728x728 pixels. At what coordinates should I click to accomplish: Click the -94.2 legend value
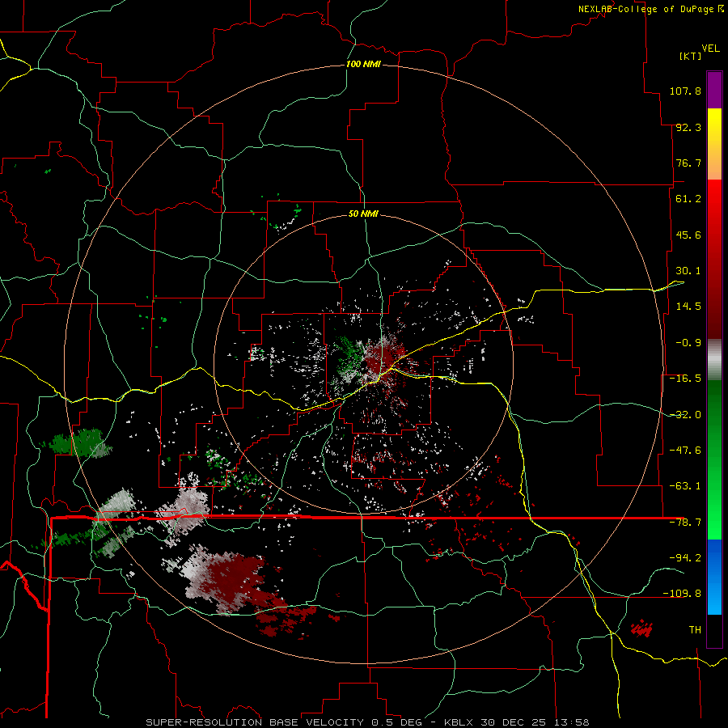click(685, 557)
